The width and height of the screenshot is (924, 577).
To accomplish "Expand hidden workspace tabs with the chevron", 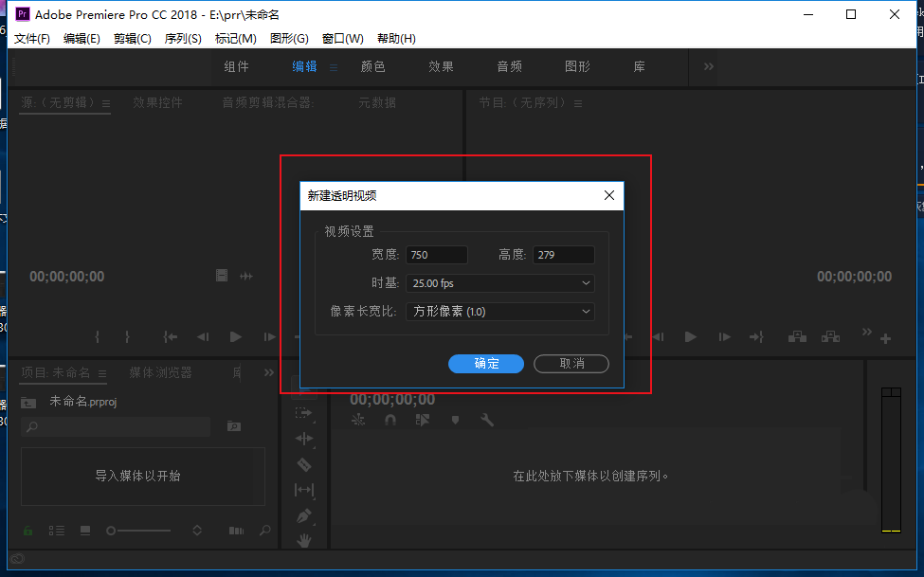I will coord(708,66).
